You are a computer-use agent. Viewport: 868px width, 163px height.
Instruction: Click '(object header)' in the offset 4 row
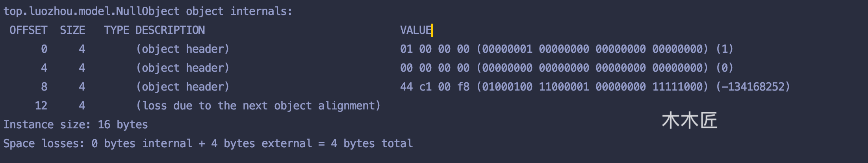183,68
